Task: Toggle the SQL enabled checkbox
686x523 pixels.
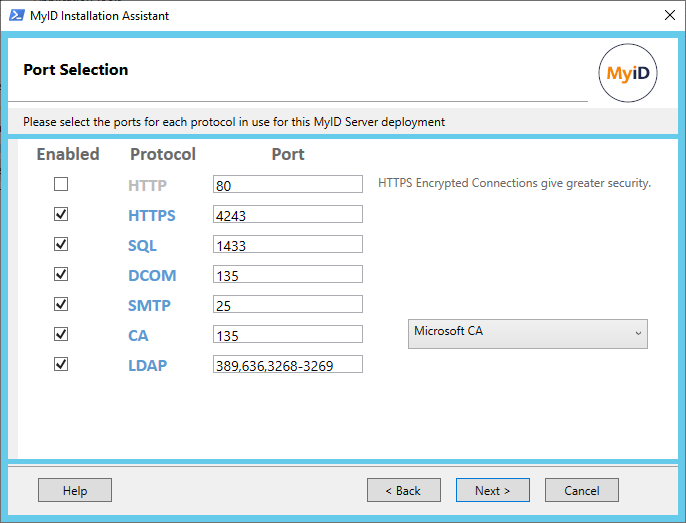Action: (61, 244)
